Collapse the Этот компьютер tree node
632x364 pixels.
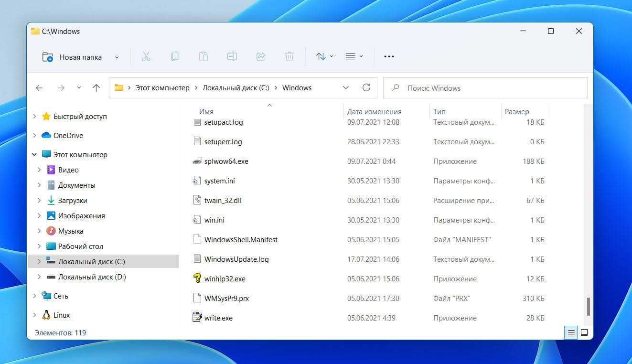(x=34, y=154)
